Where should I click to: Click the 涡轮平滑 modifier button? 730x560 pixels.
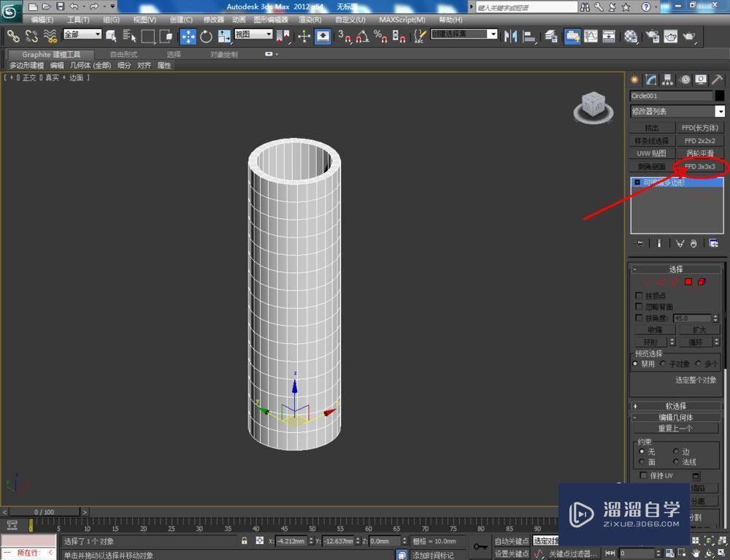pos(699,153)
